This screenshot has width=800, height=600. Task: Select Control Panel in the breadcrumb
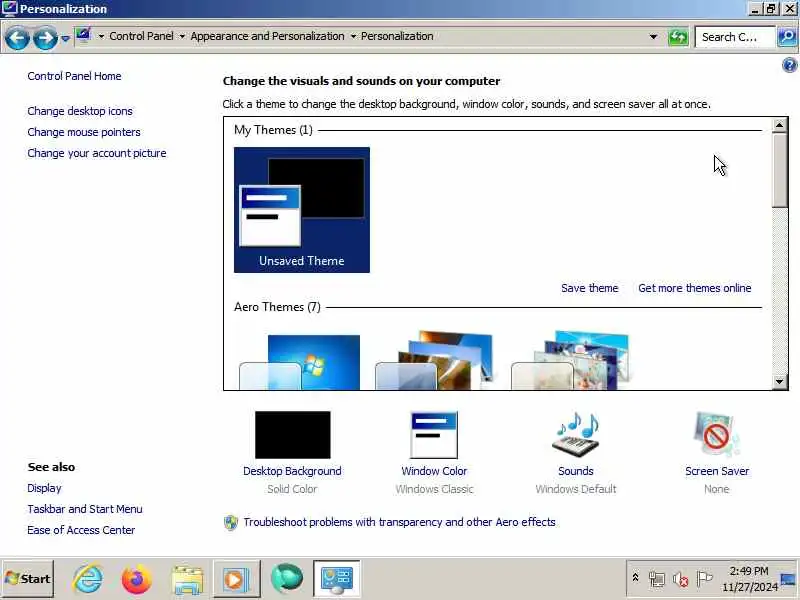click(x=141, y=36)
